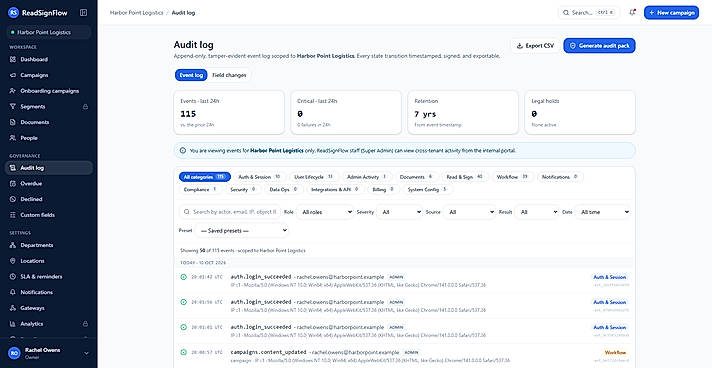This screenshot has width=712, height=368.
Task: Open notifications bell in header
Action: tap(632, 13)
